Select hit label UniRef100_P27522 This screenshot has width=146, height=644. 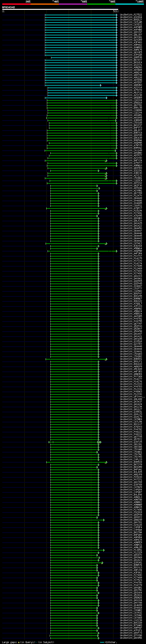131,15
